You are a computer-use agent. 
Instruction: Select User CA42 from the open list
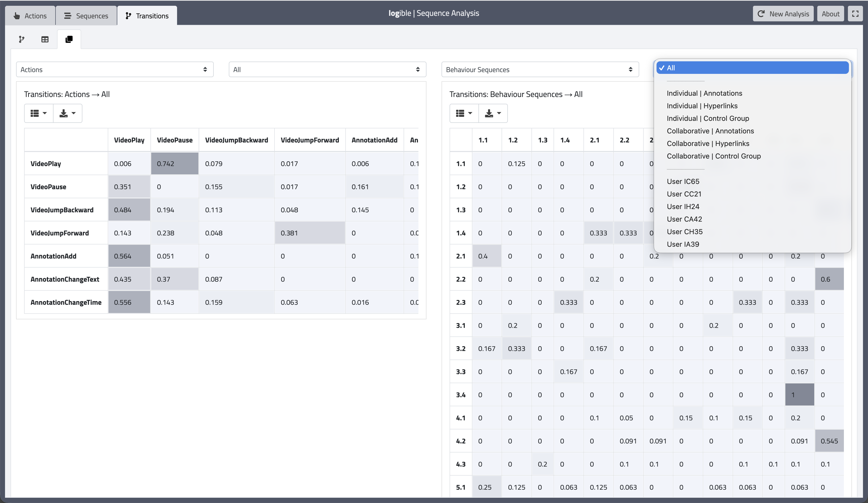pos(684,219)
